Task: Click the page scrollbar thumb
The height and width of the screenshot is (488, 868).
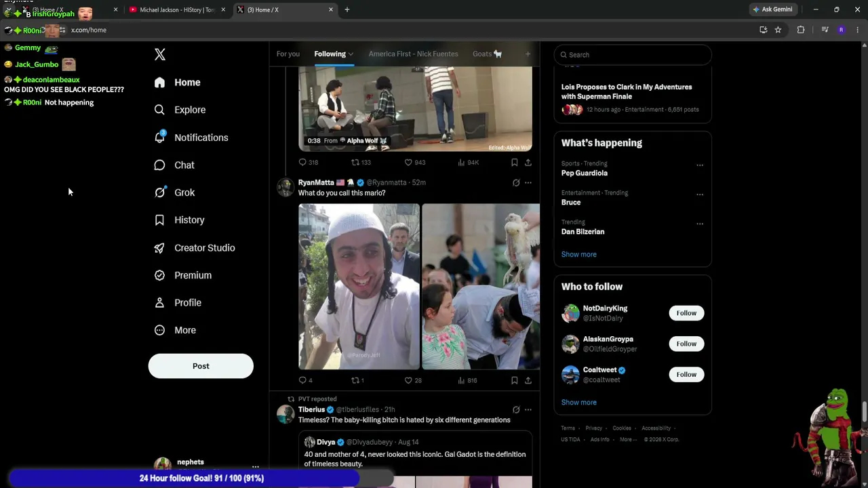Action: pyautogui.click(x=865, y=411)
